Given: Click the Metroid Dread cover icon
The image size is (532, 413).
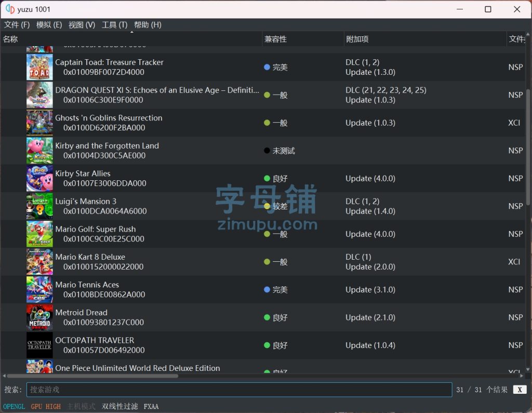Looking at the screenshot, I should [x=39, y=317].
